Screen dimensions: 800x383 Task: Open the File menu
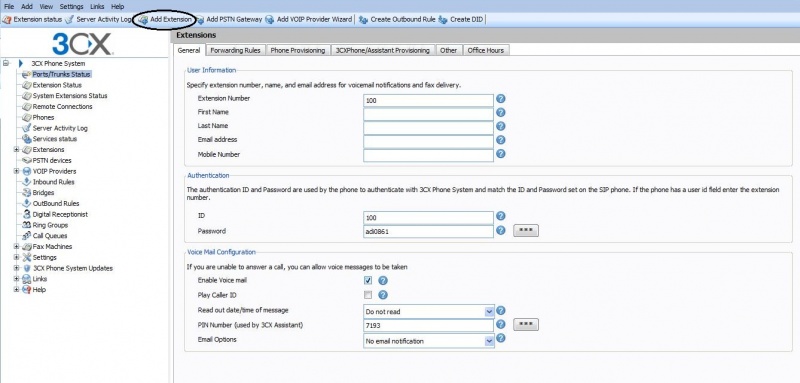9,7
